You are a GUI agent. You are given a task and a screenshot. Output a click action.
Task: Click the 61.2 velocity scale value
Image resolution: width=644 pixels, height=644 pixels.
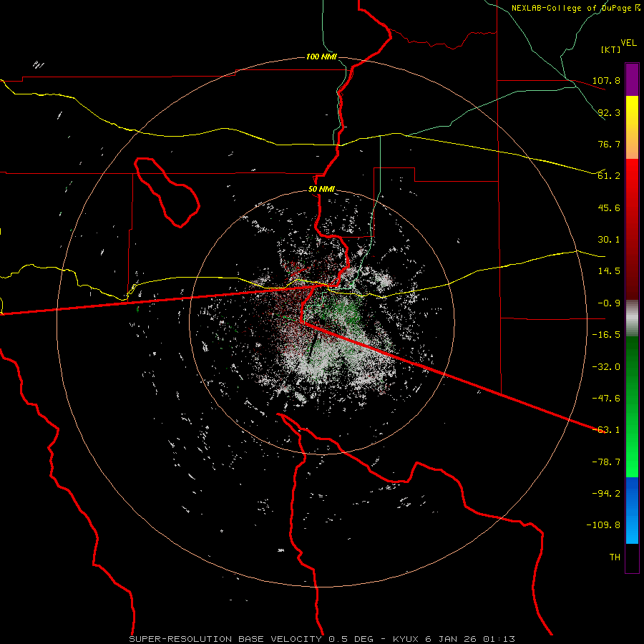(609, 176)
